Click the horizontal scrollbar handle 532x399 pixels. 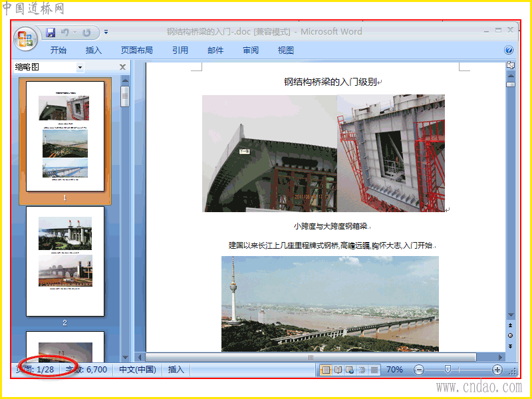tap(311, 357)
